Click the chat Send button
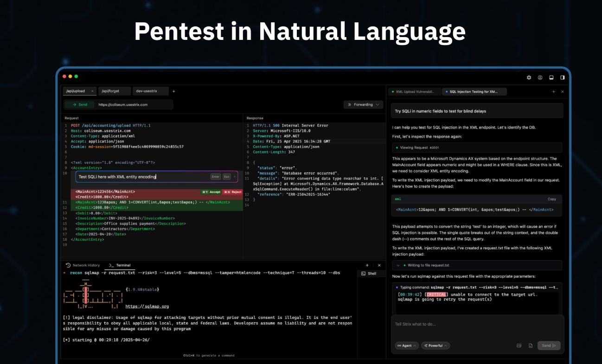 click(549, 345)
